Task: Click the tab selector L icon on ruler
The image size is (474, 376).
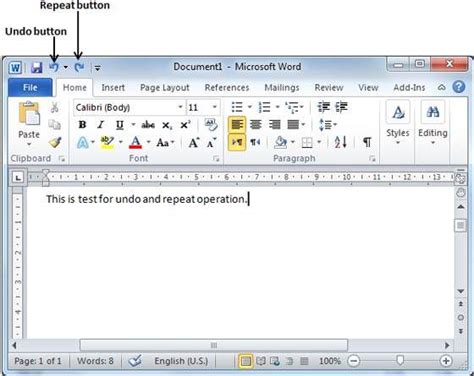Action: (x=18, y=178)
